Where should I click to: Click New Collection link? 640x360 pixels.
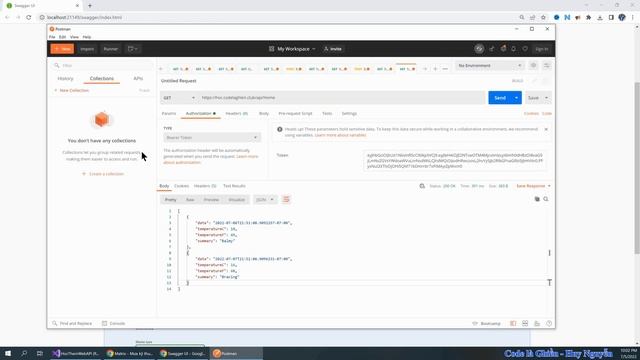coord(71,90)
